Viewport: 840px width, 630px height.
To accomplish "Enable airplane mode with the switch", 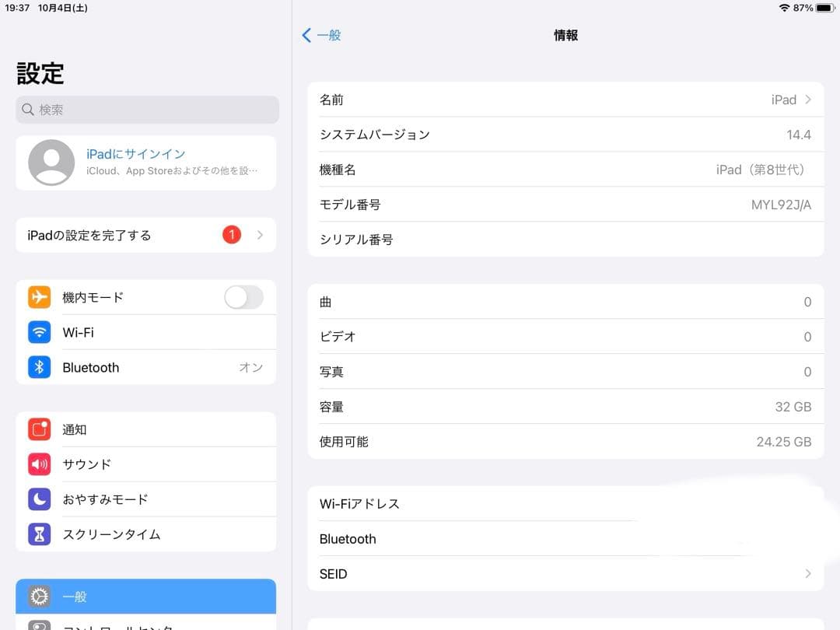I will [x=243, y=297].
